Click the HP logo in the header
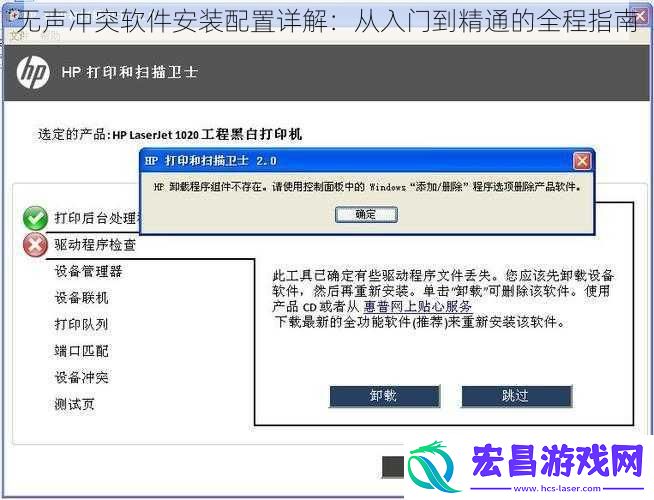The width and height of the screenshot is (654, 500). (x=33, y=73)
